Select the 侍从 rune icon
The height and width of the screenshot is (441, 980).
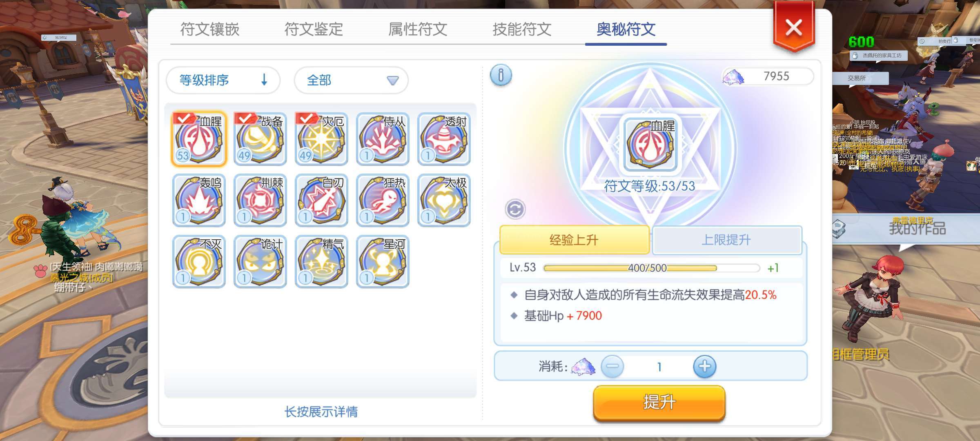[383, 139]
